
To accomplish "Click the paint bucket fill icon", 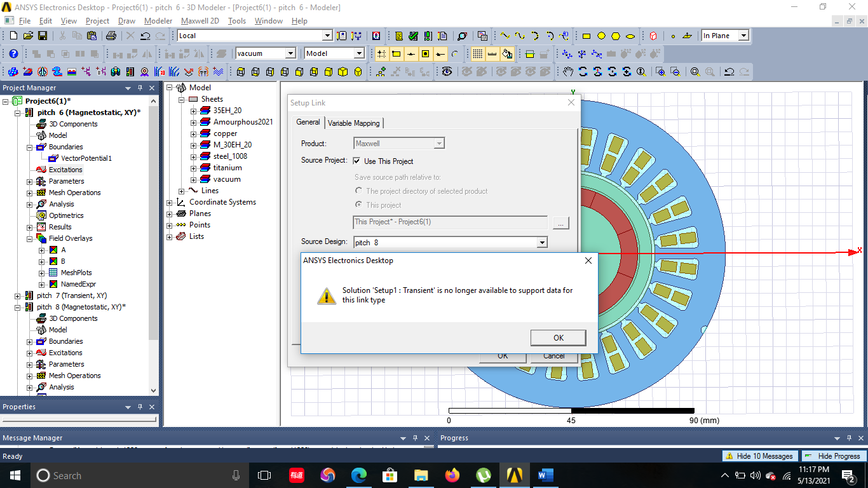I will pyautogui.click(x=506, y=53).
